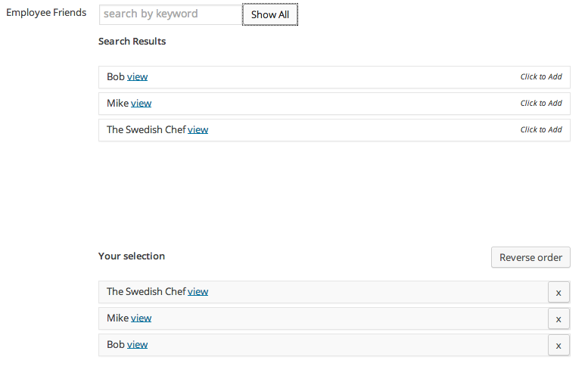Open Bob's view link in search results
588x382 pixels.
coord(137,77)
